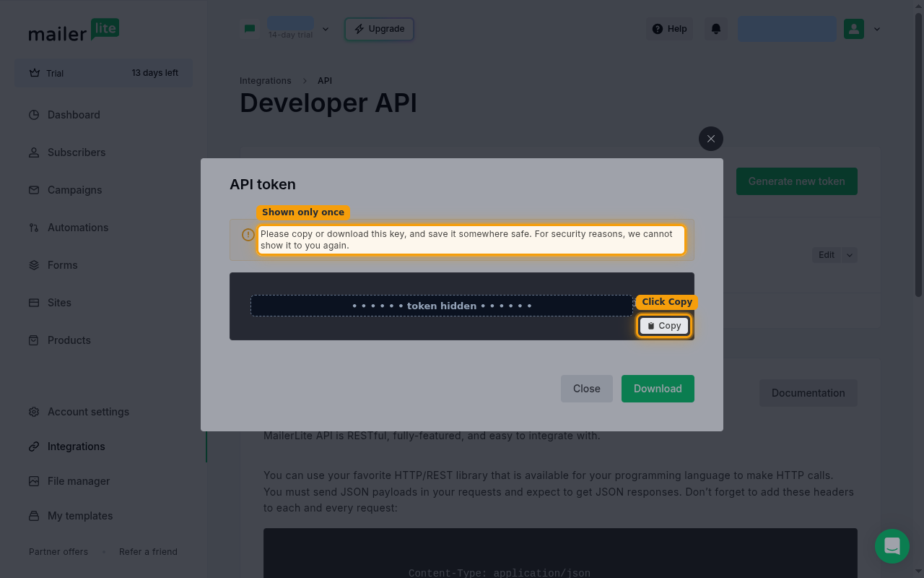The width and height of the screenshot is (924, 578).
Task: Click the Edit button for token
Action: tap(827, 255)
